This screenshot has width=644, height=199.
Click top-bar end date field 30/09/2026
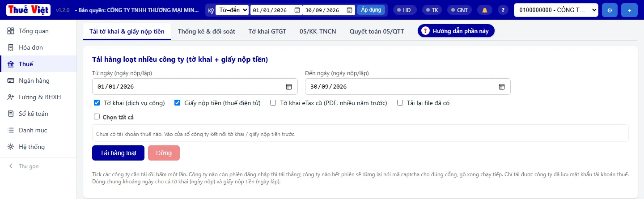pyautogui.click(x=329, y=10)
